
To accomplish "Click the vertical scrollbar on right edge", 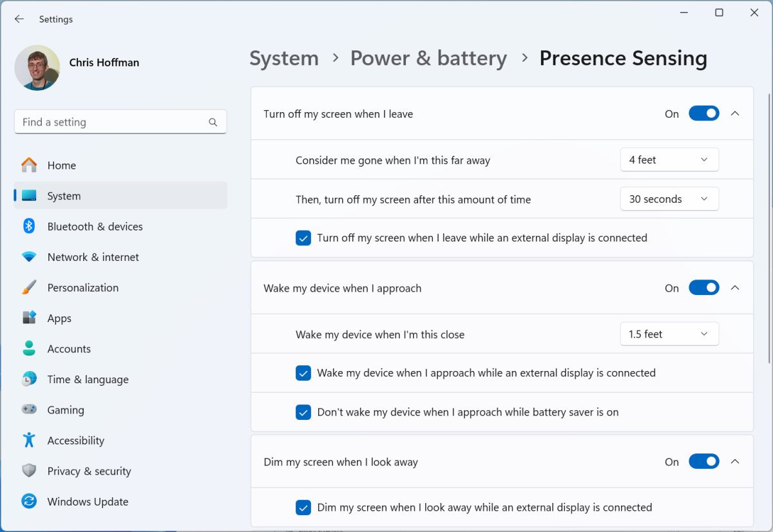I will click(768, 225).
